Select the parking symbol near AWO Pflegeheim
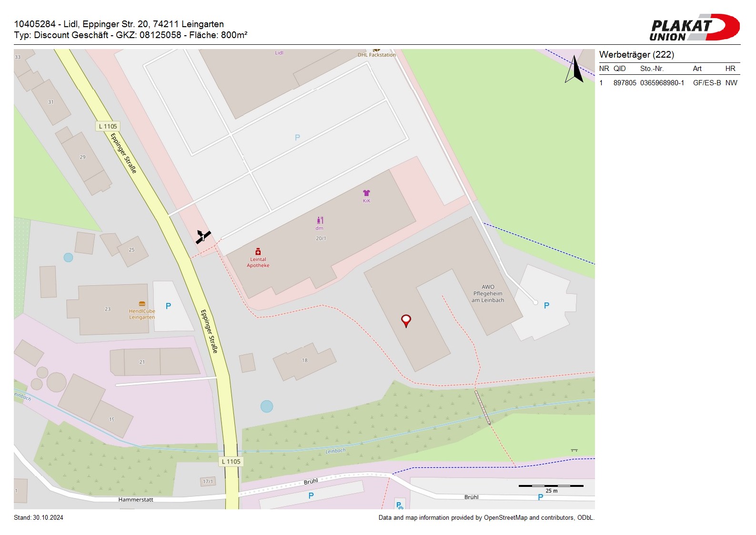The width and height of the screenshot is (756, 535). point(546,305)
